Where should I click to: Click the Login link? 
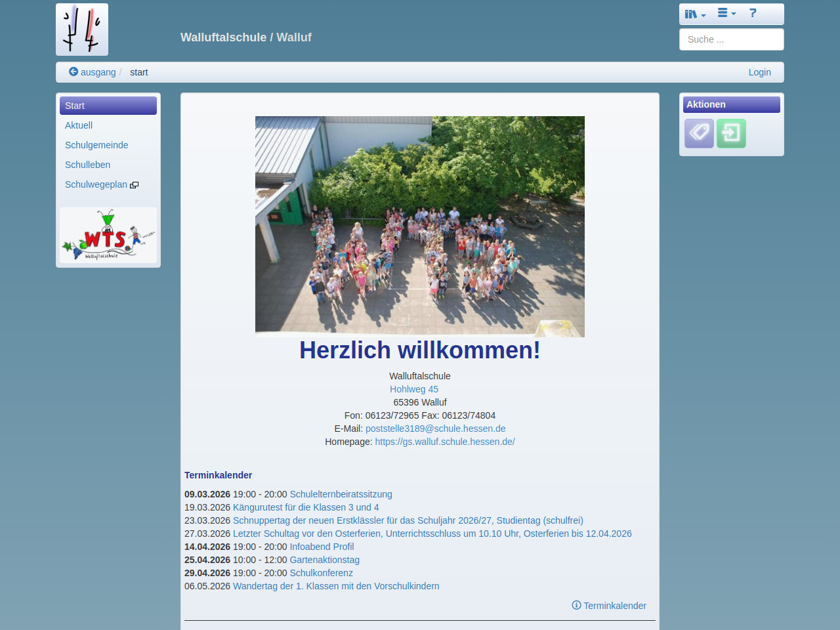coord(759,72)
